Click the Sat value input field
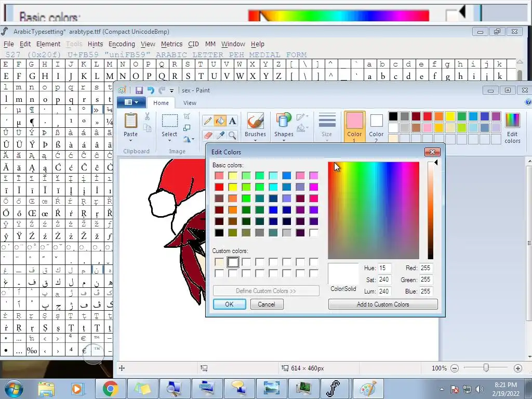The image size is (532, 399). click(x=385, y=280)
